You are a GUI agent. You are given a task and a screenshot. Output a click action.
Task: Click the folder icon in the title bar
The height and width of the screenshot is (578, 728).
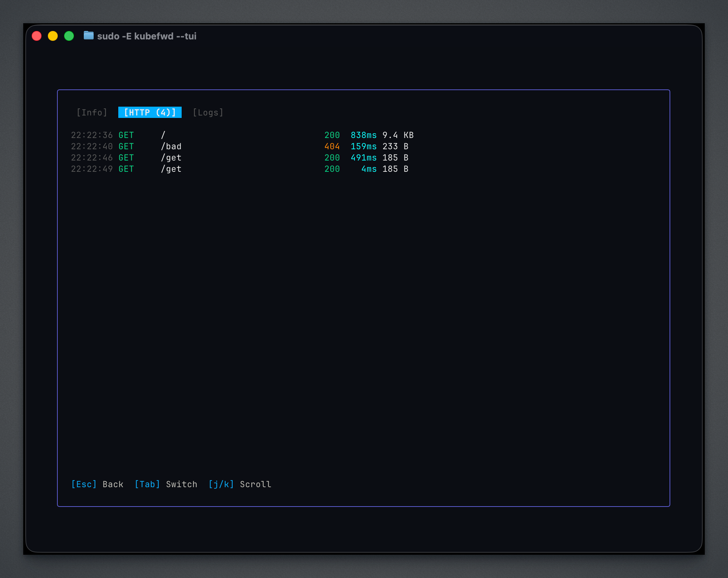pos(88,36)
